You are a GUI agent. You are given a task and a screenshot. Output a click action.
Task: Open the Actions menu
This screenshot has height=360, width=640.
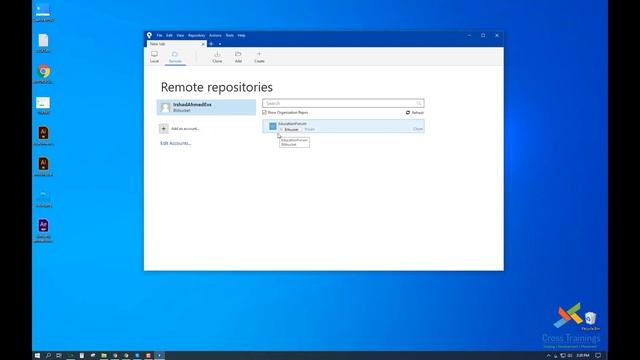(x=215, y=36)
